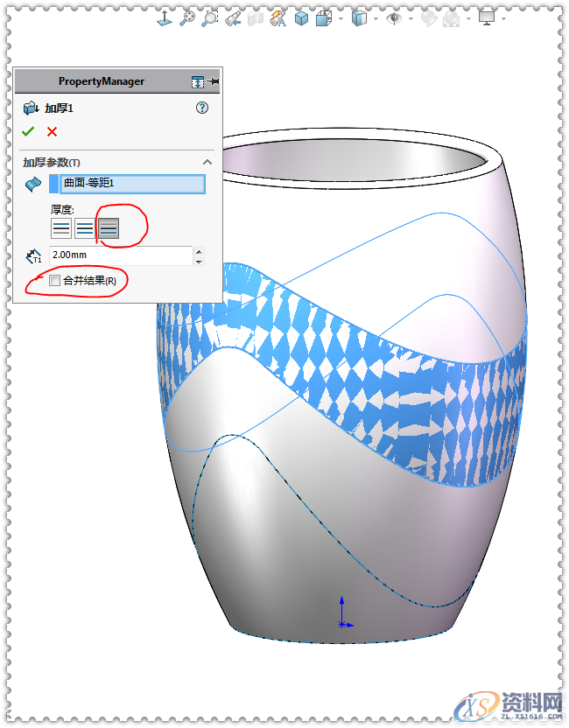Choose Thicken Both Sides option

[85, 228]
